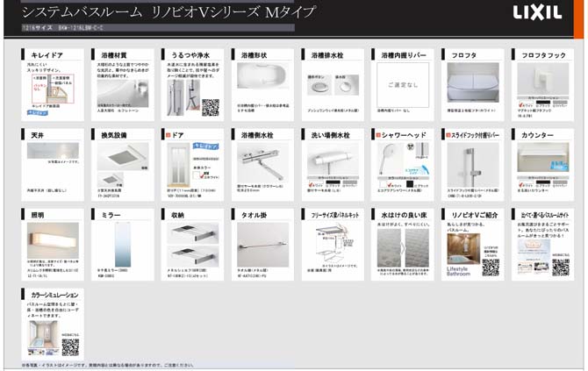588x371 pixels.
Task: Click the システムバスルーム リノビオVシリーズ Mタイプ title
Action: (169, 12)
